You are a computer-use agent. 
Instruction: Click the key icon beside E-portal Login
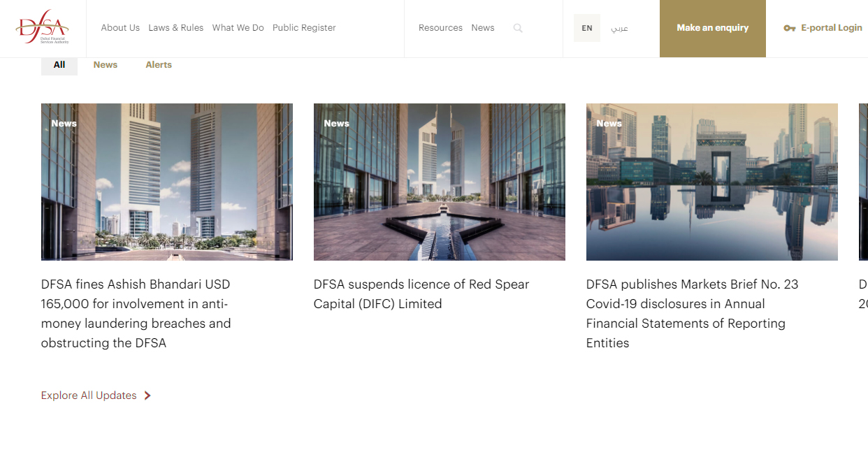(x=790, y=28)
